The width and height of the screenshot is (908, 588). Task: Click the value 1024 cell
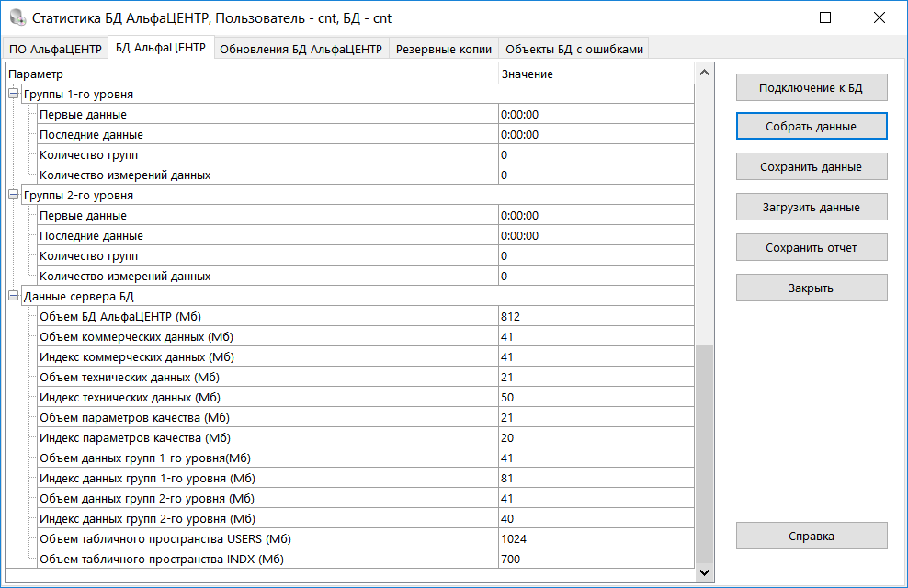coord(596,538)
